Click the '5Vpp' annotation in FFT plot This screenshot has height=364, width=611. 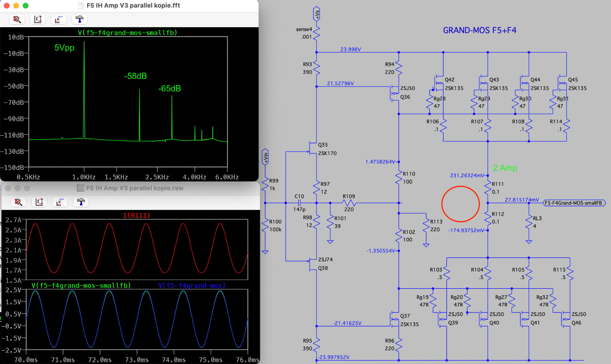point(64,47)
